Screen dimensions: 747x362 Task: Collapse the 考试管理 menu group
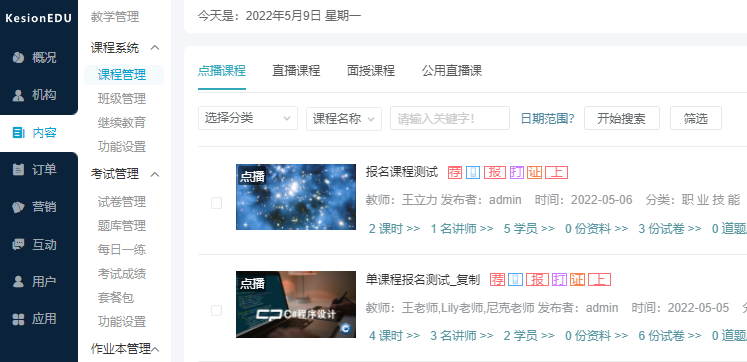[155, 174]
